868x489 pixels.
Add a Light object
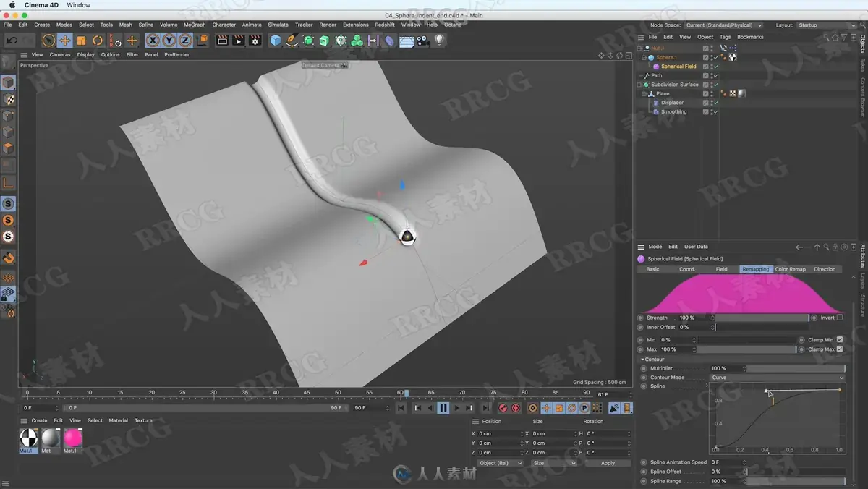coord(439,41)
